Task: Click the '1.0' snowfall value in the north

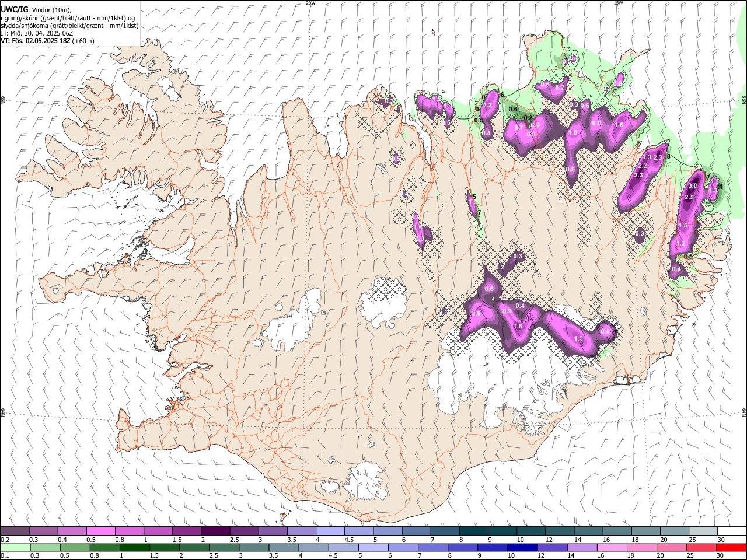Action: tap(573, 133)
